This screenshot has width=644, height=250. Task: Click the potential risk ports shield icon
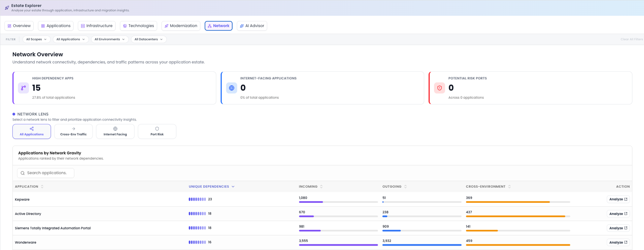pyautogui.click(x=440, y=88)
